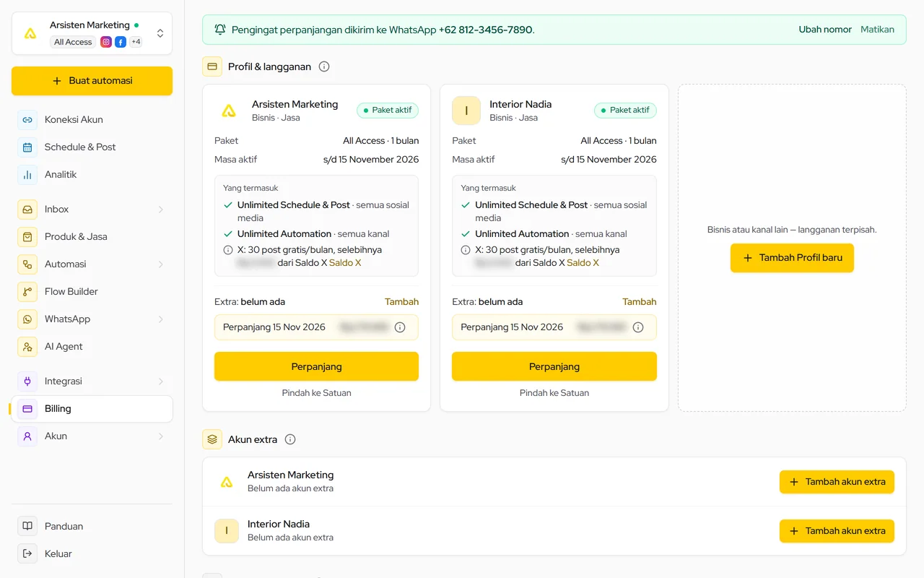Expand the Automasi submenu chevron
Viewport: 924px width, 578px height.
click(x=161, y=264)
